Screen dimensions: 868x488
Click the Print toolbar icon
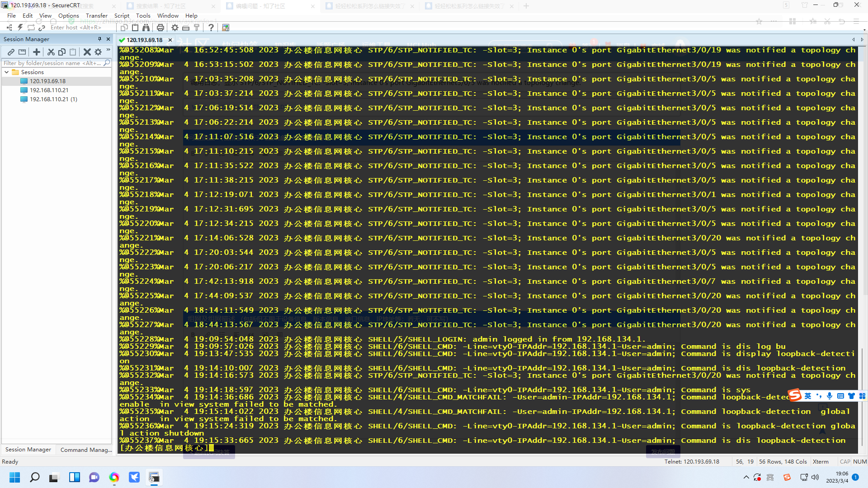[160, 28]
